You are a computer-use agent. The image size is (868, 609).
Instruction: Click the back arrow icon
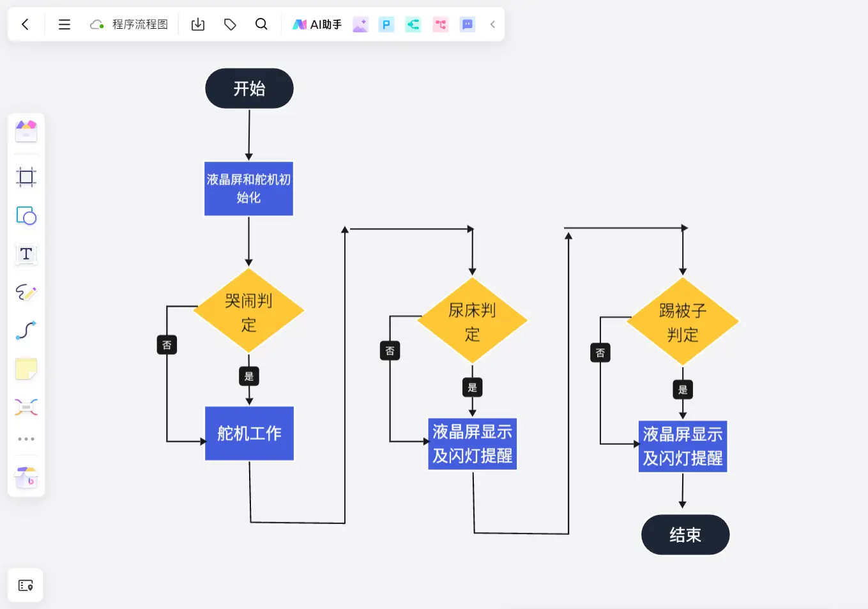point(25,24)
